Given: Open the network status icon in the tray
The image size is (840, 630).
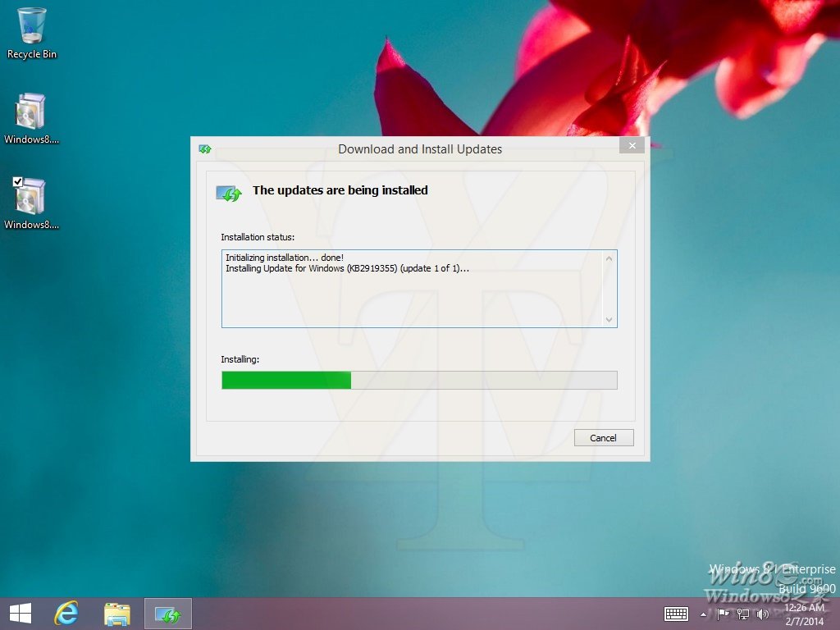Looking at the screenshot, I should tap(742, 614).
